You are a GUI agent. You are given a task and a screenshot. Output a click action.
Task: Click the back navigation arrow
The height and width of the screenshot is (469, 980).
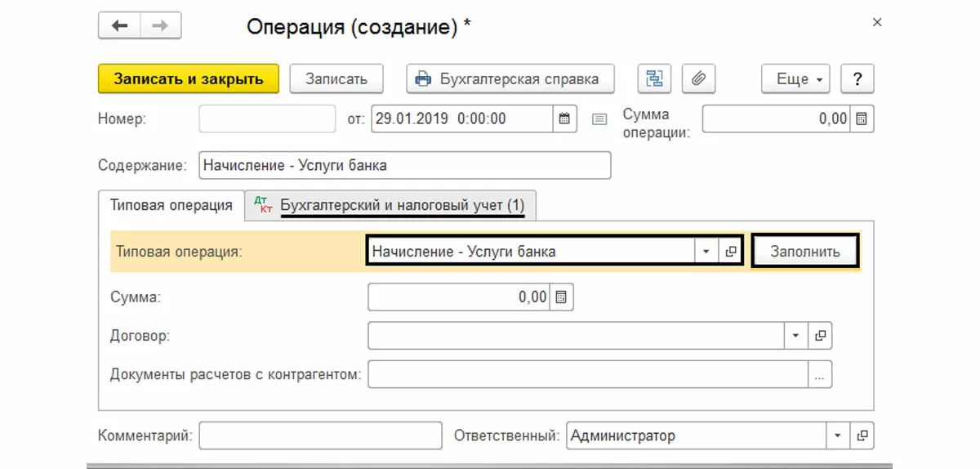(119, 26)
